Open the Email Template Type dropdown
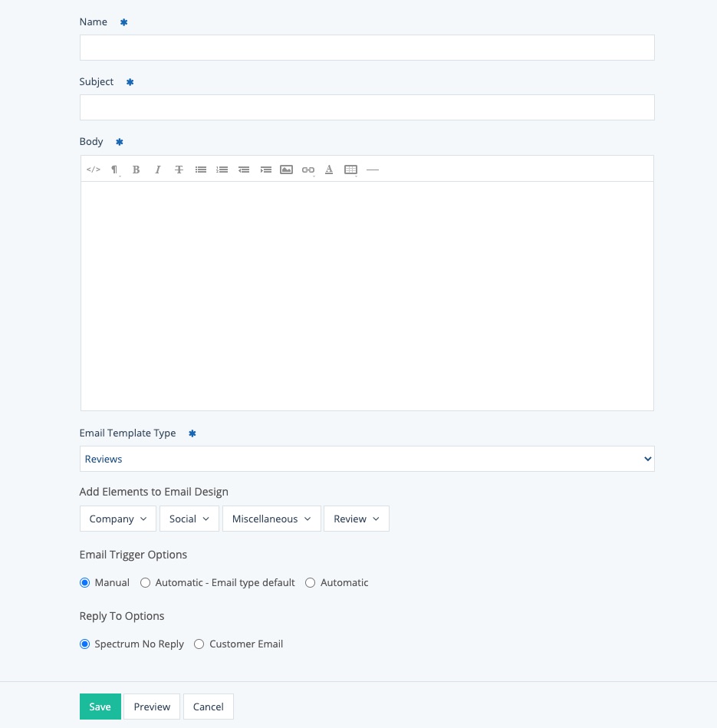The width and height of the screenshot is (717, 728). click(x=367, y=459)
